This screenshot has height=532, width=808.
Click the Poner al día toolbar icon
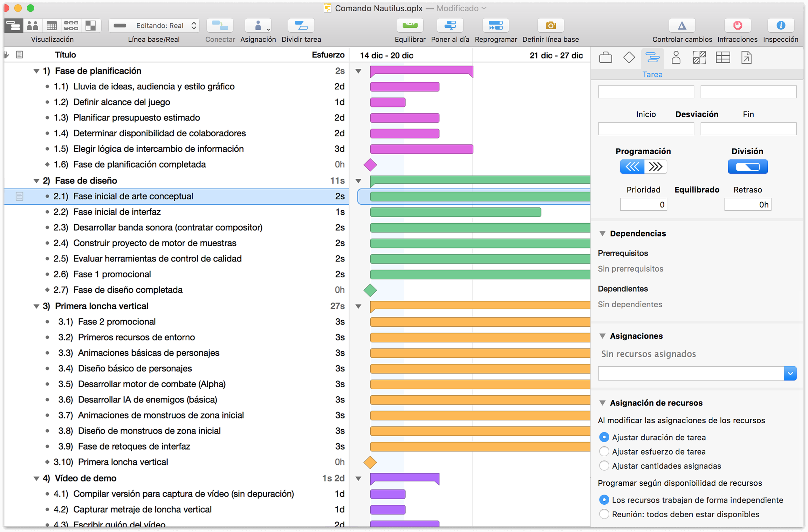click(450, 25)
